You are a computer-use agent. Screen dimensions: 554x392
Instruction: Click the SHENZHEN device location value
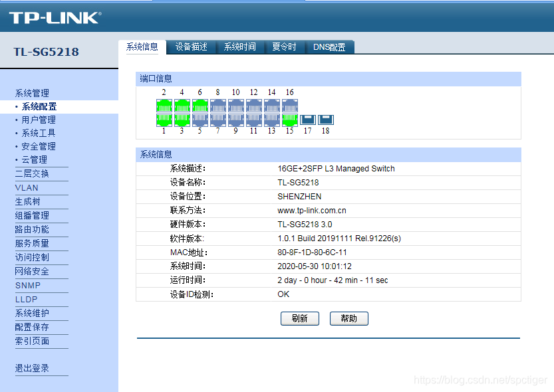point(299,197)
